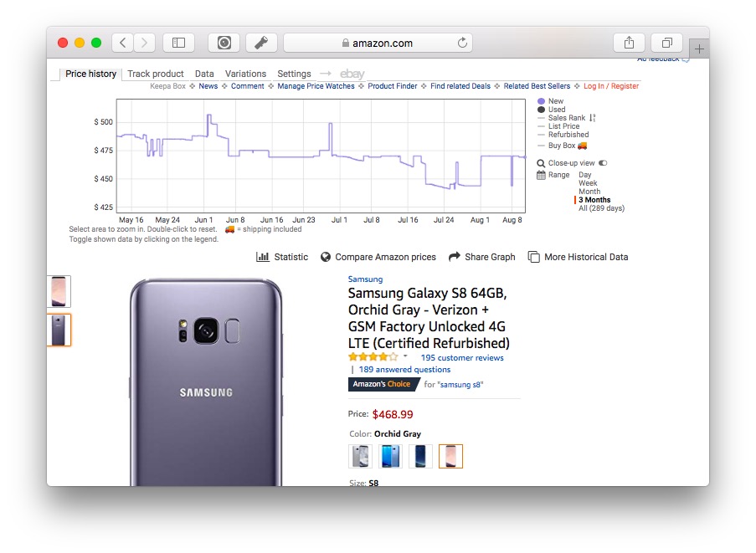
Task: Set graph range to Week
Action: pyautogui.click(x=588, y=183)
